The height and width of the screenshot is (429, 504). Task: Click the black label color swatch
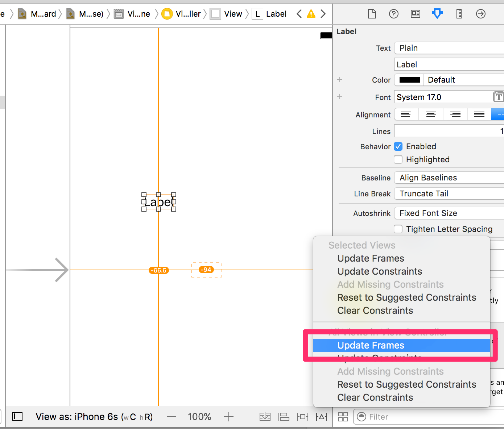click(x=409, y=80)
